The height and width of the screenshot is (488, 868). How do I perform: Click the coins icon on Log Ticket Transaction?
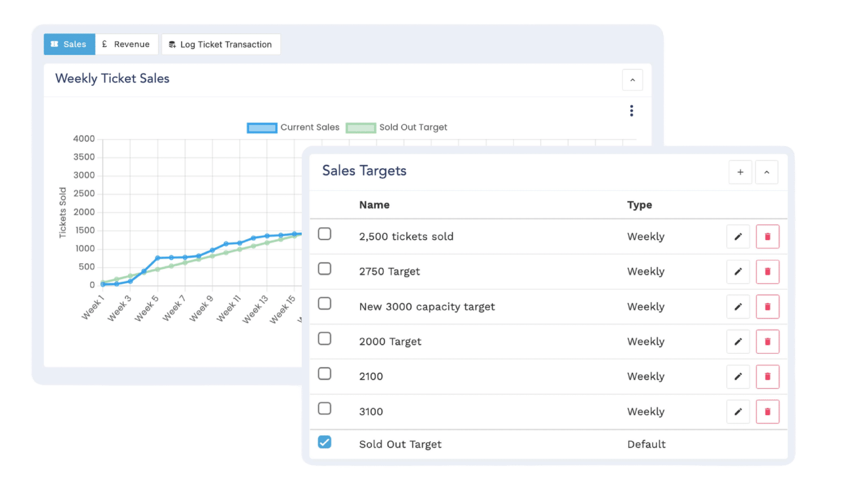tap(172, 44)
